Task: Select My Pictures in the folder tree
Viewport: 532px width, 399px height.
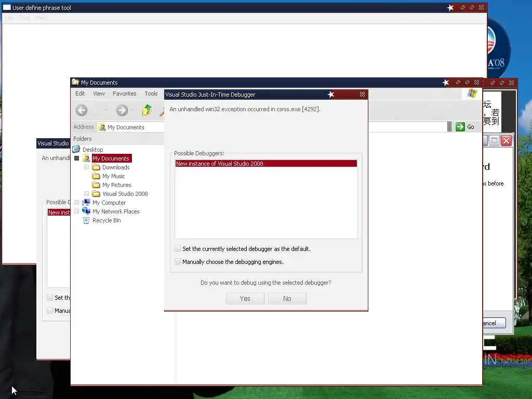Action: pyautogui.click(x=117, y=185)
